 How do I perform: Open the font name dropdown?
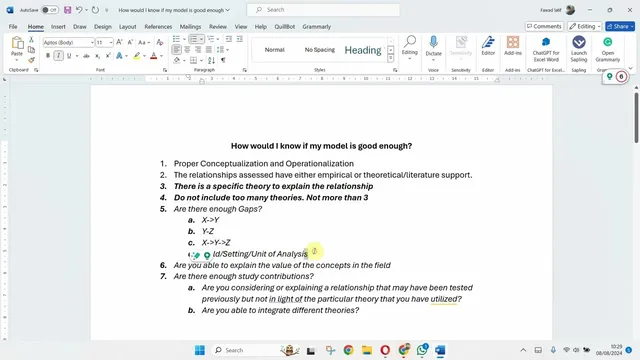point(92,42)
